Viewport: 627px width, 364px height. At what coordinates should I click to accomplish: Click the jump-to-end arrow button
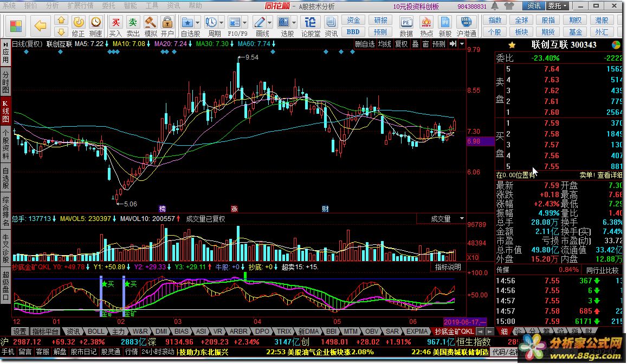click(453, 44)
